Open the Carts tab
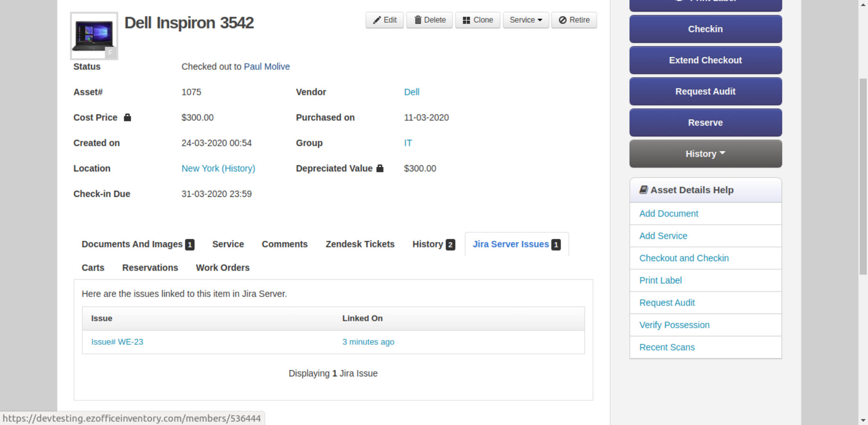Viewport: 868px width, 425px height. [x=93, y=268]
